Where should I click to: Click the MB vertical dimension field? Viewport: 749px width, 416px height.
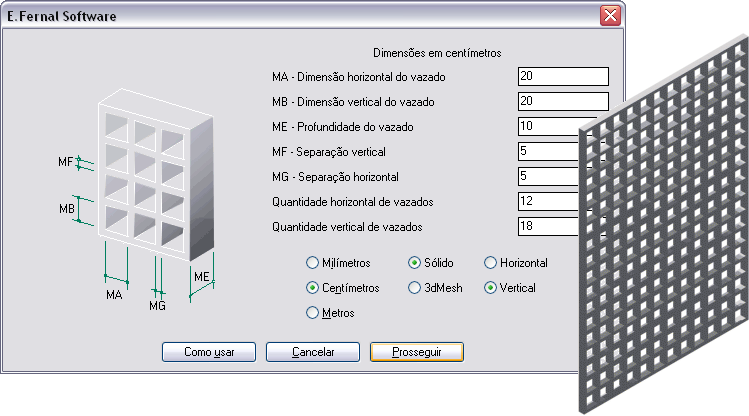(x=563, y=102)
